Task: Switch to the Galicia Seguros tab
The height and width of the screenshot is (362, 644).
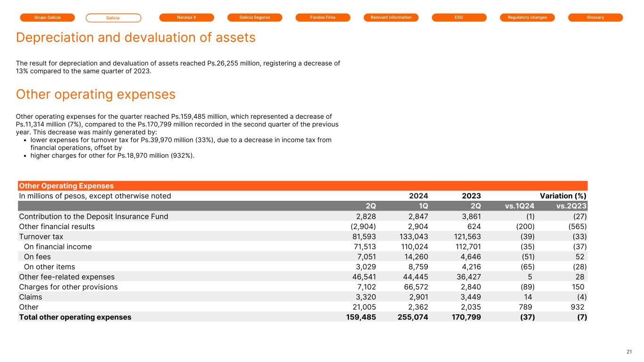Action: click(x=255, y=17)
